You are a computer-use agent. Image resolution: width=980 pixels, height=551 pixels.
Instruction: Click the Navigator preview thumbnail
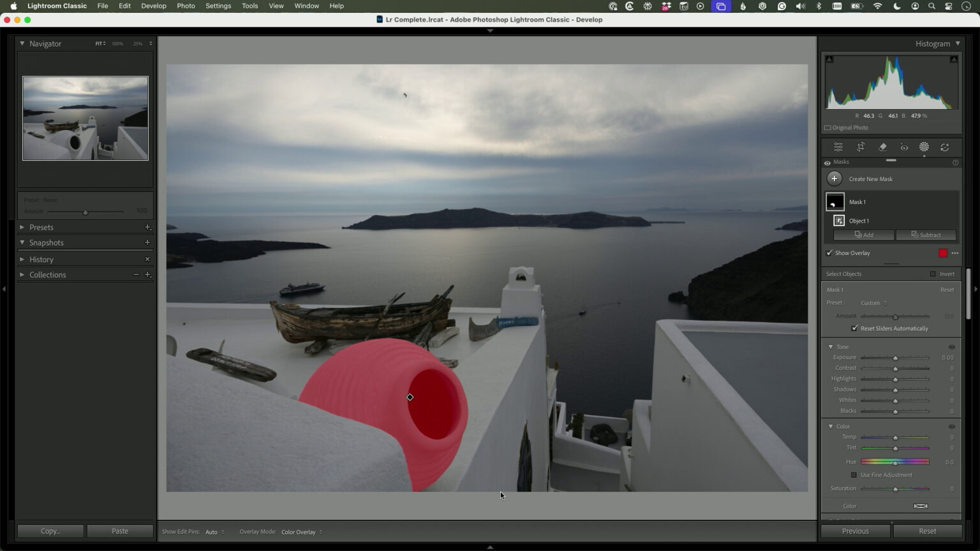click(85, 118)
